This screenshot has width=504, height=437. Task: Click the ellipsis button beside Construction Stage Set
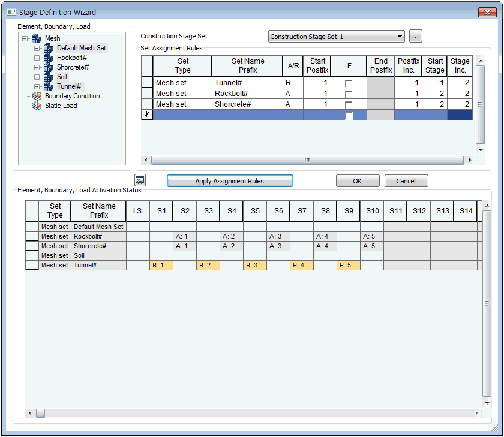pyautogui.click(x=416, y=37)
